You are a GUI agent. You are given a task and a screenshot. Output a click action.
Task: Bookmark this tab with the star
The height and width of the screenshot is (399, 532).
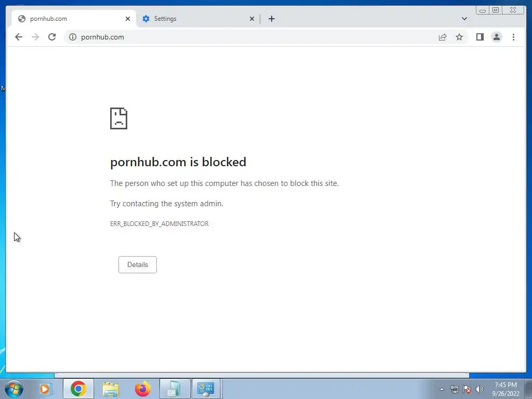pyautogui.click(x=459, y=37)
